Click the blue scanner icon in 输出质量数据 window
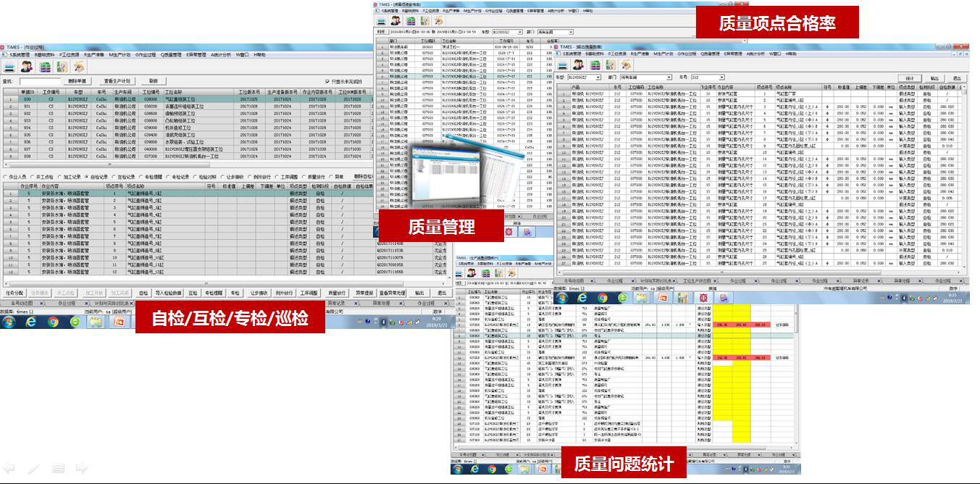Image resolution: width=980 pixels, height=484 pixels. (x=561, y=65)
